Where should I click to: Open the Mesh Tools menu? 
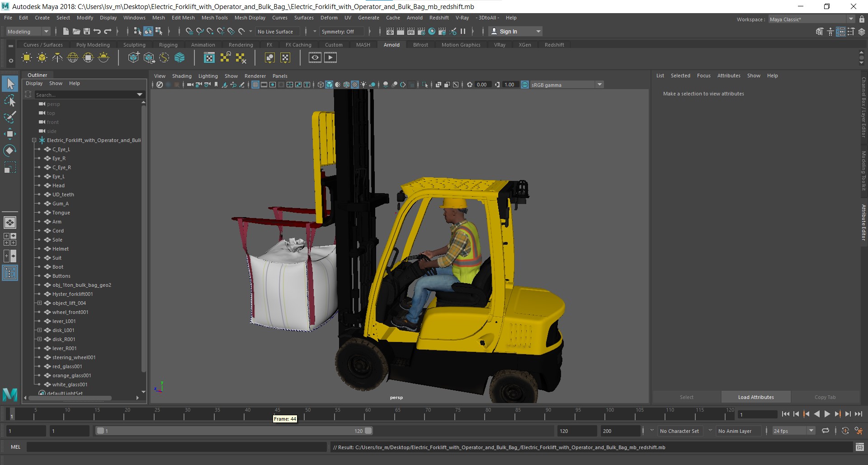tap(214, 18)
